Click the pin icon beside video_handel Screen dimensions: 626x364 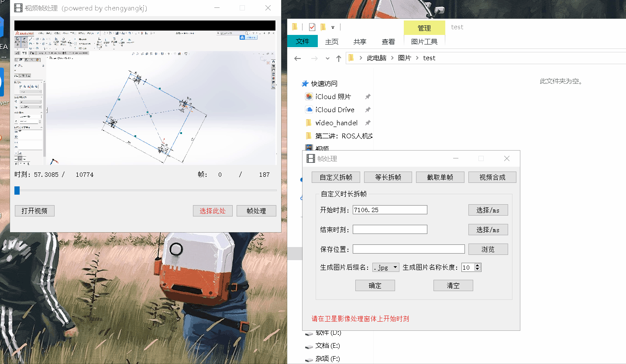coord(368,123)
